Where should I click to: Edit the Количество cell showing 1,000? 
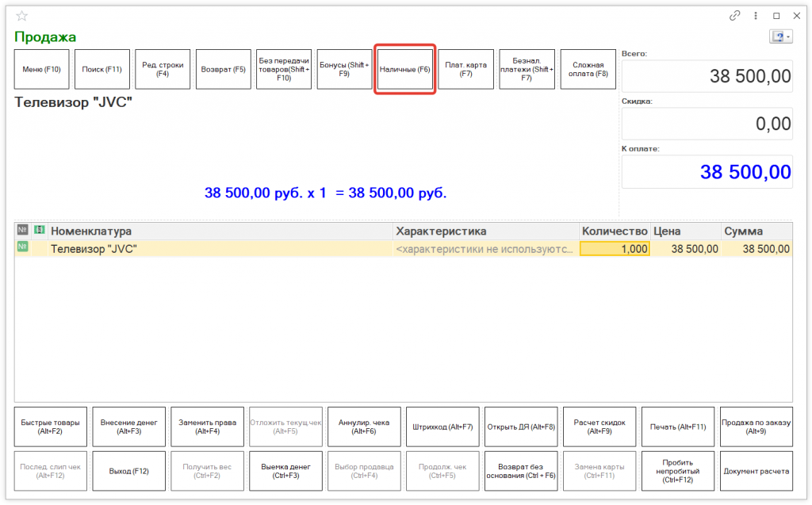point(615,249)
